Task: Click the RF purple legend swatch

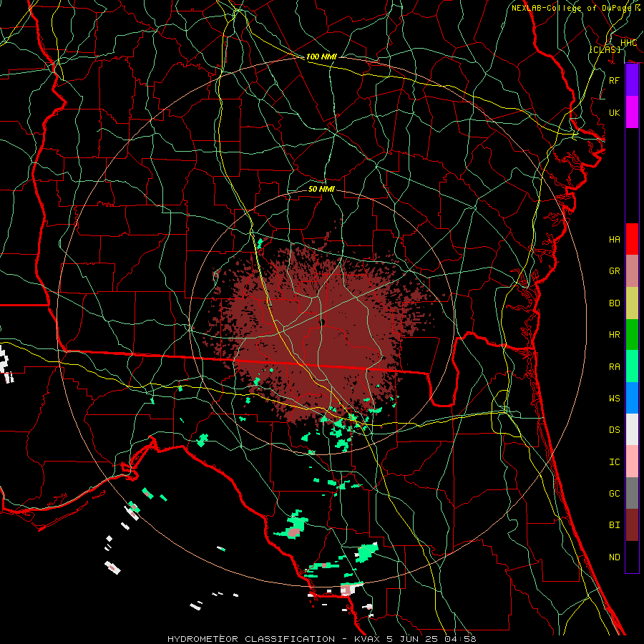Action: 632,80
